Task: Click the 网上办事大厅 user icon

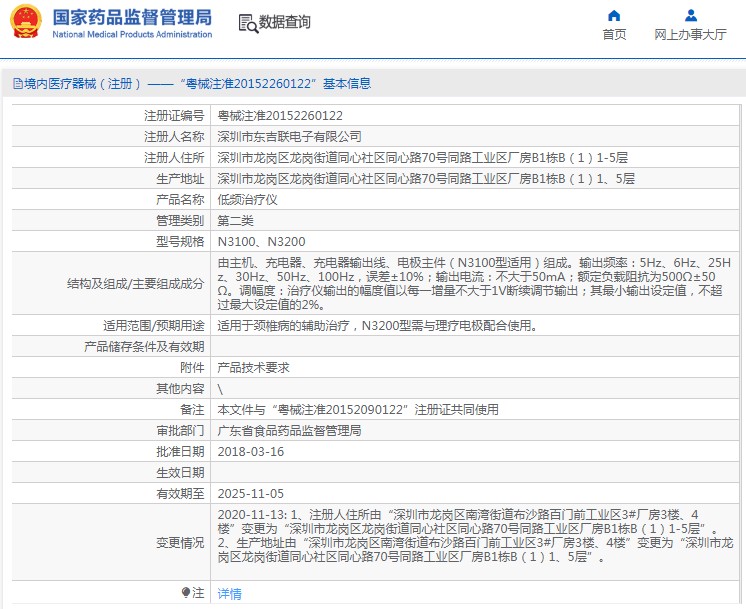Action: pos(691,16)
